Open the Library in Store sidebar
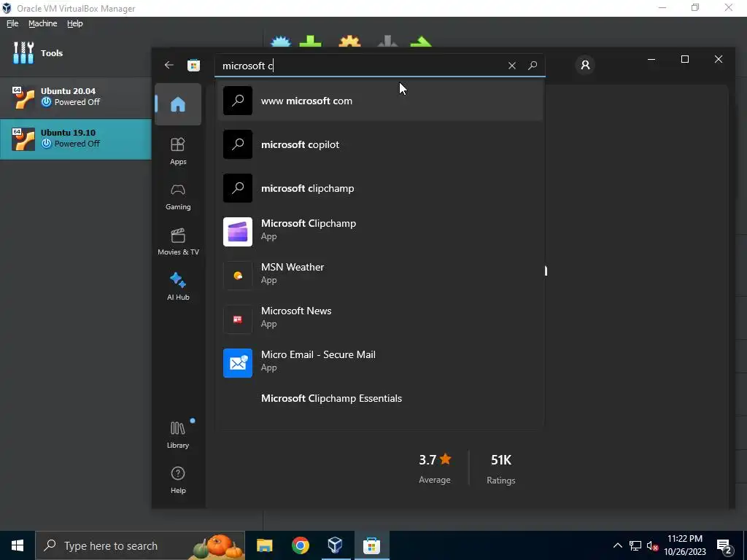Image resolution: width=747 pixels, height=560 pixels. point(178,435)
